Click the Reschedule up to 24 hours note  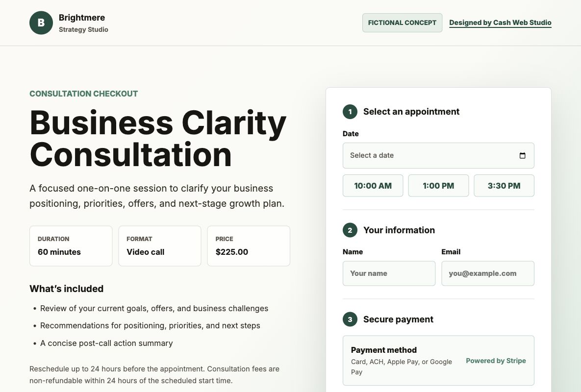pos(154,374)
